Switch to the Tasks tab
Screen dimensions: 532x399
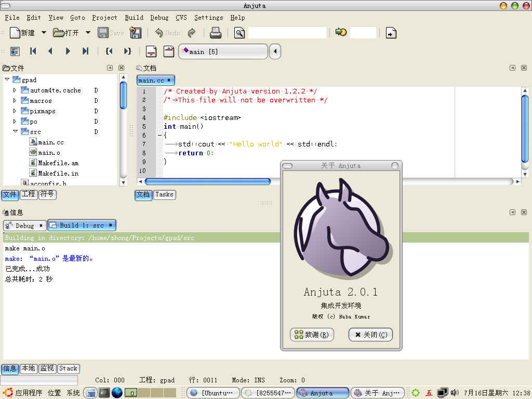(164, 194)
